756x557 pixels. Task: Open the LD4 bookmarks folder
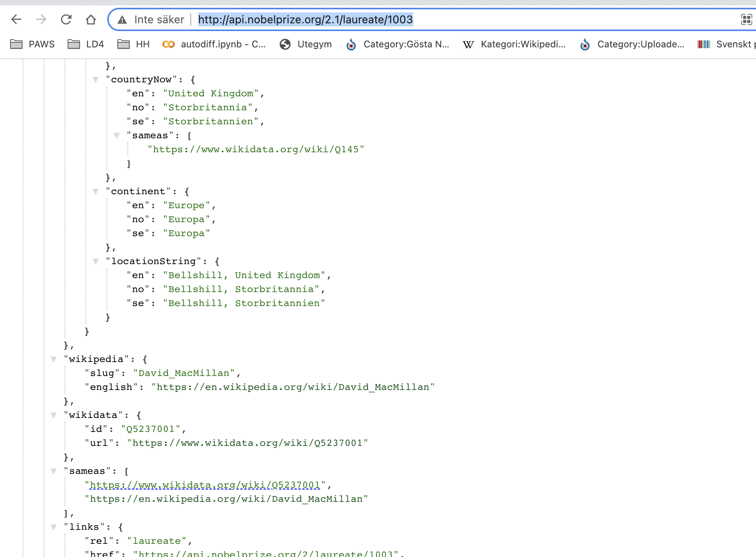86,44
